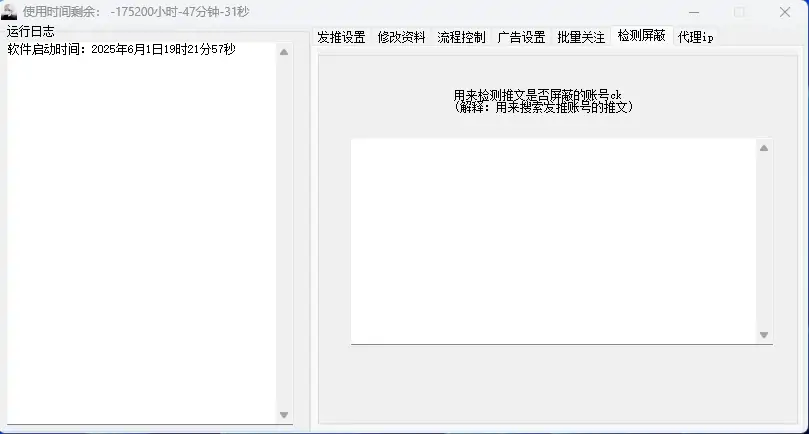809x434 pixels.
Task: Click down arrow of 运行日志 scrollbar
Action: (x=284, y=415)
